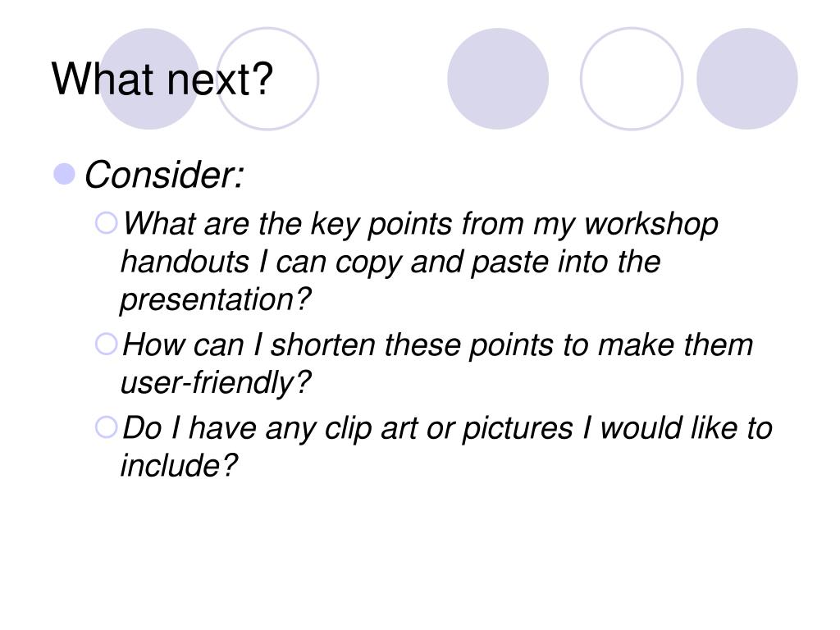Click the filled lavender circle in the header's middle
The height and width of the screenshot is (630, 840).
(498, 79)
